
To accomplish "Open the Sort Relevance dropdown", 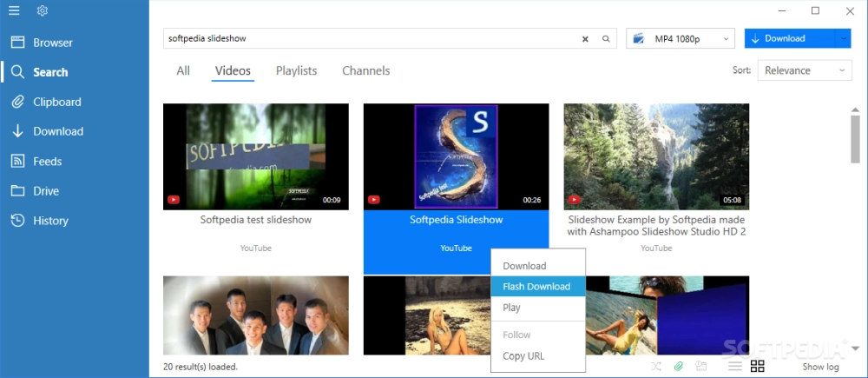I will pyautogui.click(x=805, y=70).
